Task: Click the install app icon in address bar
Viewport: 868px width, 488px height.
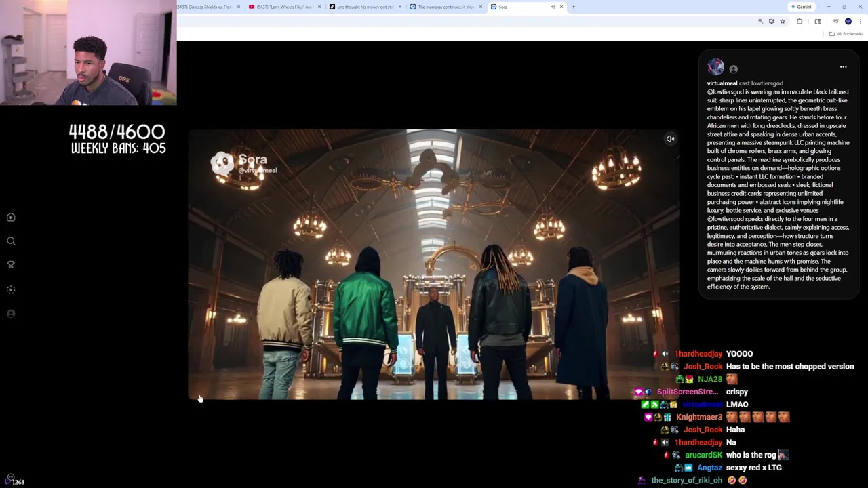Action: pyautogui.click(x=771, y=22)
